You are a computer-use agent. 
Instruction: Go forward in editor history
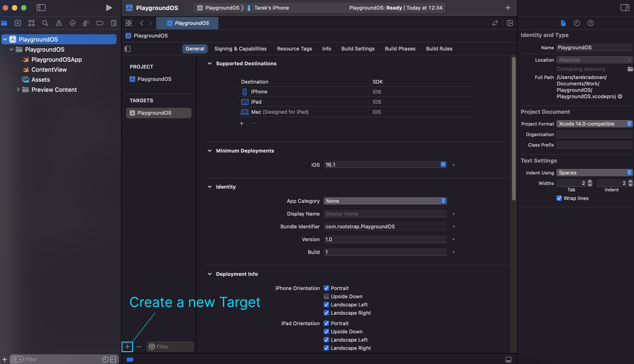pyautogui.click(x=150, y=23)
